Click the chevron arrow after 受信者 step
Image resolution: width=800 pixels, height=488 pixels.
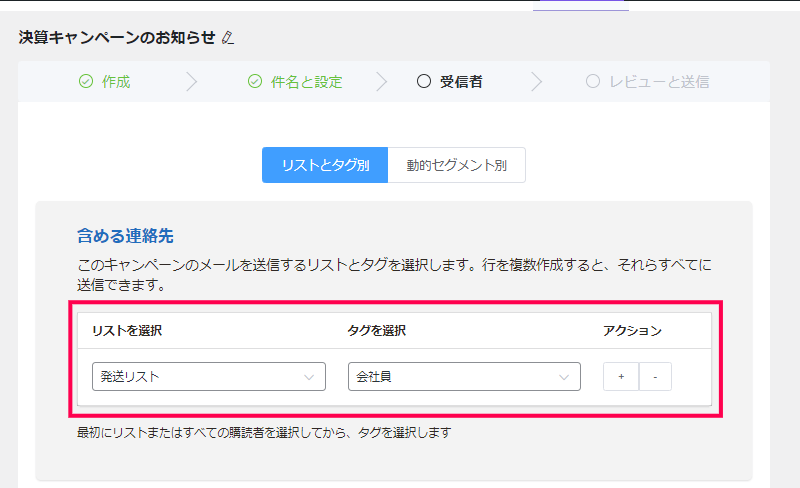point(536,82)
